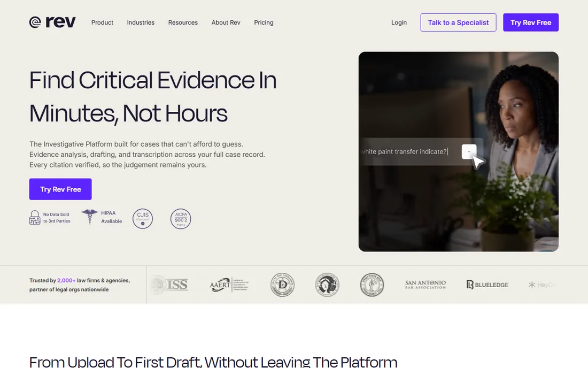This screenshot has width=588, height=368.
Task: Click the hero video of the woman
Action: click(x=458, y=151)
